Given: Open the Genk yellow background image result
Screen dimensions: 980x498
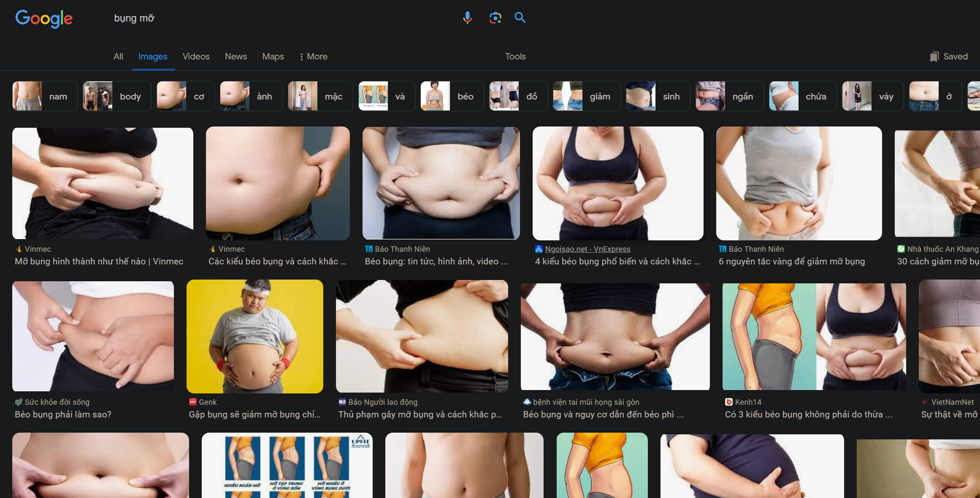Looking at the screenshot, I should point(254,336).
